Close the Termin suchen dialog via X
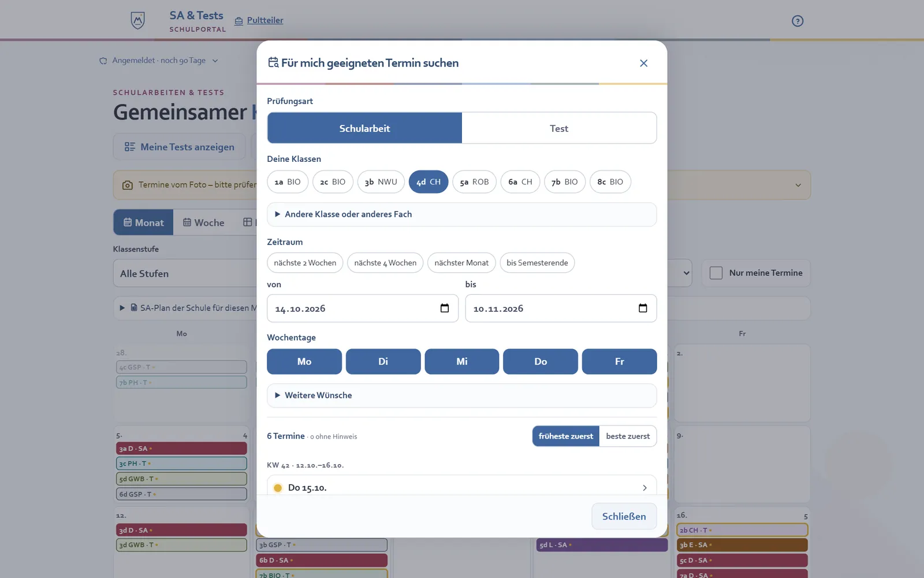This screenshot has height=578, width=924. 643,63
